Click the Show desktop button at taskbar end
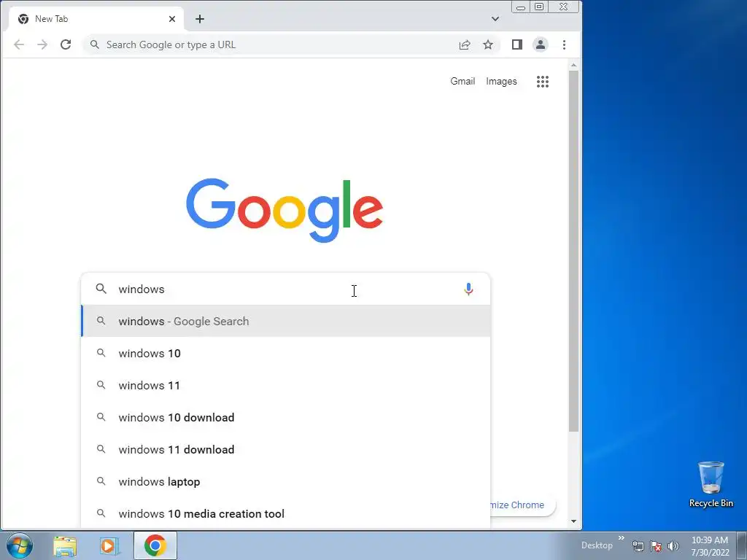Viewport: 747px width, 560px height. pos(742,545)
